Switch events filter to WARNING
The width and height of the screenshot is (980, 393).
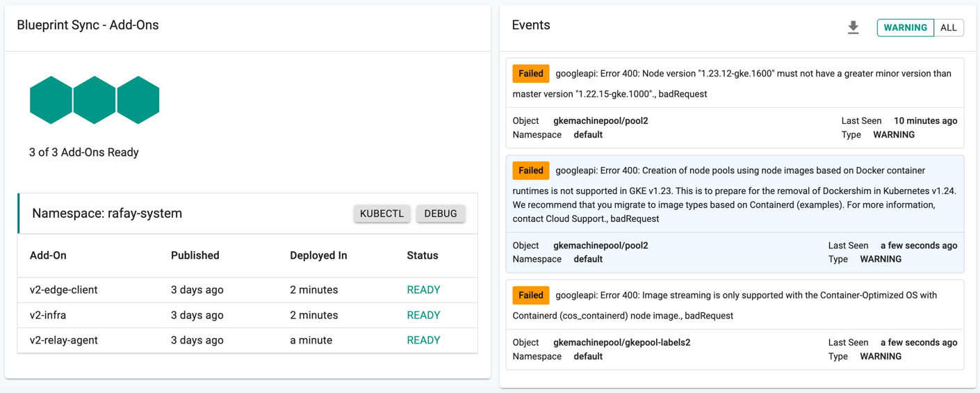(905, 28)
